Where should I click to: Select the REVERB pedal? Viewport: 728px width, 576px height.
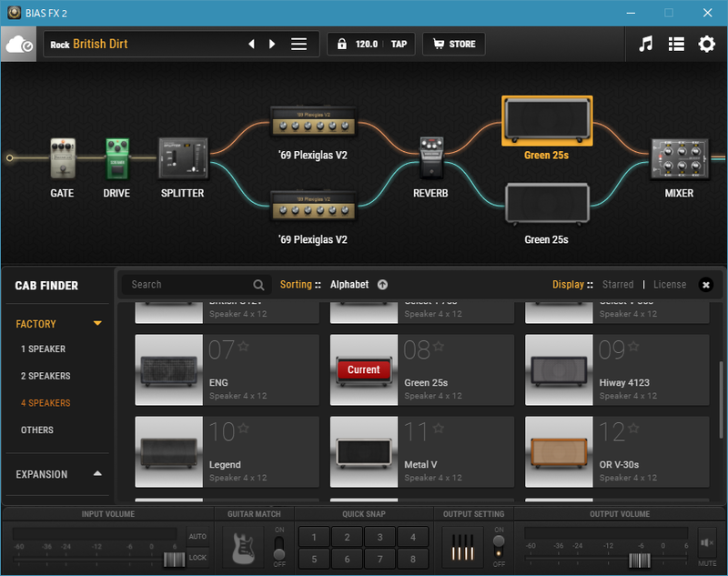pyautogui.click(x=431, y=158)
